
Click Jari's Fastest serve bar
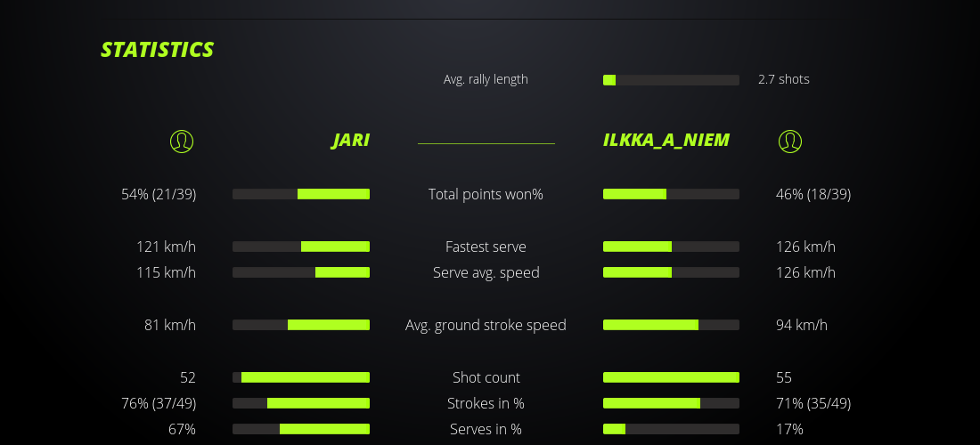pyautogui.click(x=301, y=247)
